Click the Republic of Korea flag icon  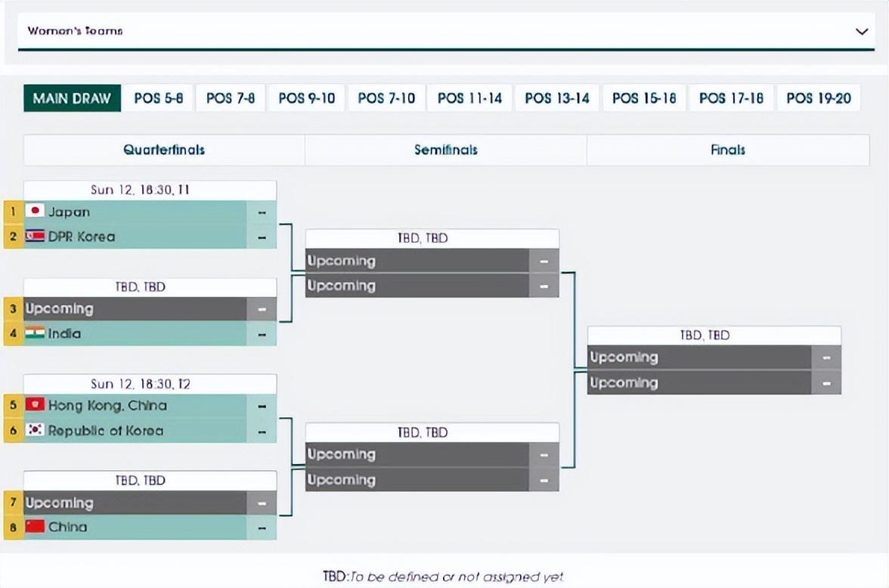point(35,430)
